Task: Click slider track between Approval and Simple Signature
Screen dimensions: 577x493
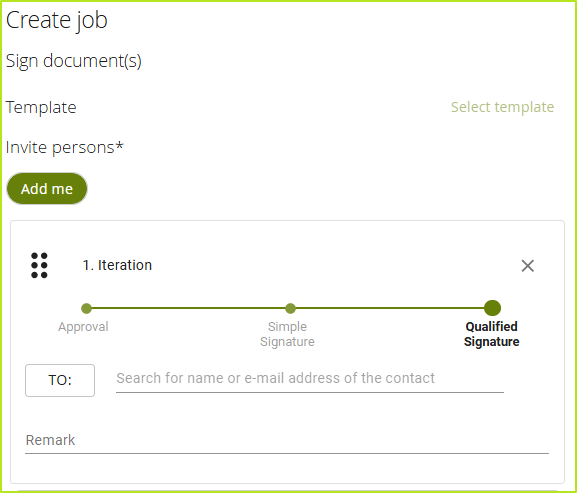Action: click(x=188, y=308)
